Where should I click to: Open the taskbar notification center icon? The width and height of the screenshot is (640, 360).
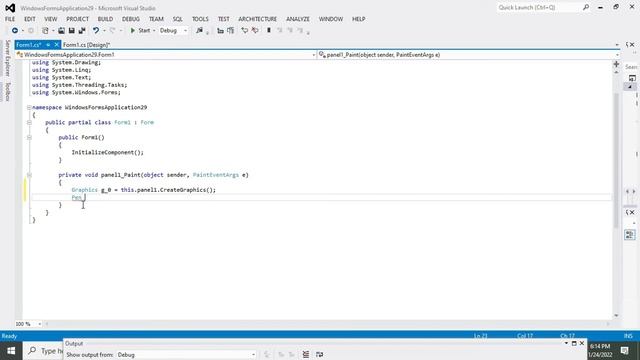[x=624, y=351]
